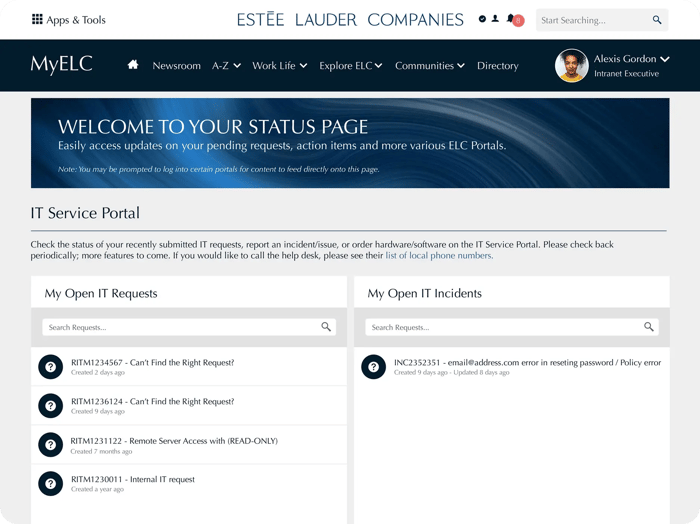The width and height of the screenshot is (700, 524).
Task: Click the search icon in My Open IT Requests
Action: tap(326, 327)
